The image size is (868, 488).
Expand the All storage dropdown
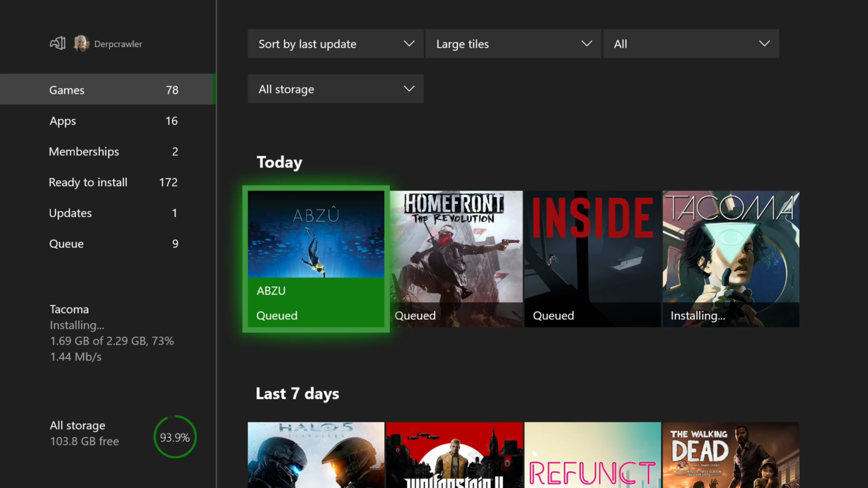336,89
